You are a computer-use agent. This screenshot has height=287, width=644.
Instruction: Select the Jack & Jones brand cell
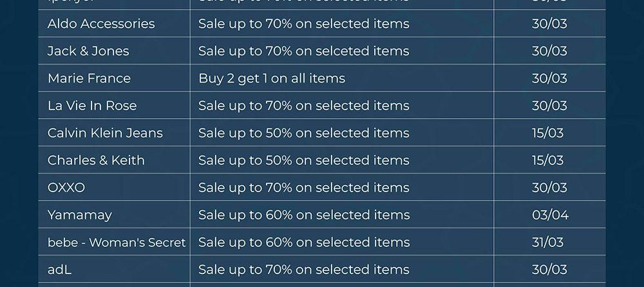click(x=88, y=51)
